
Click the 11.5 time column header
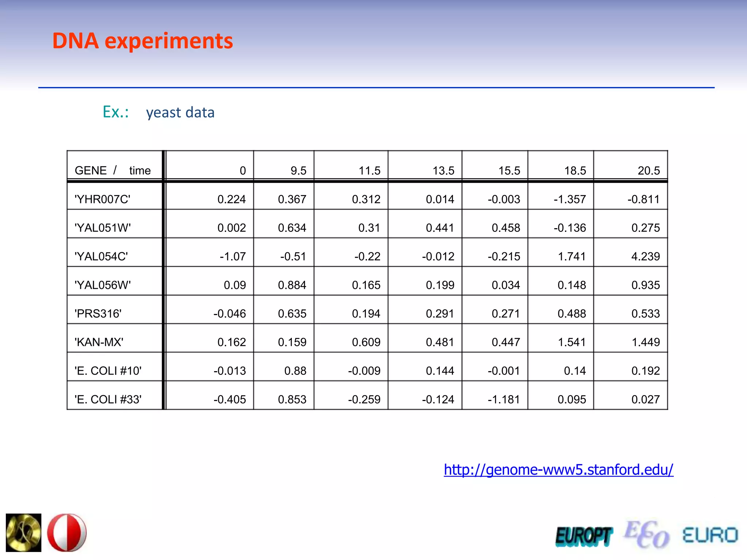click(x=369, y=171)
